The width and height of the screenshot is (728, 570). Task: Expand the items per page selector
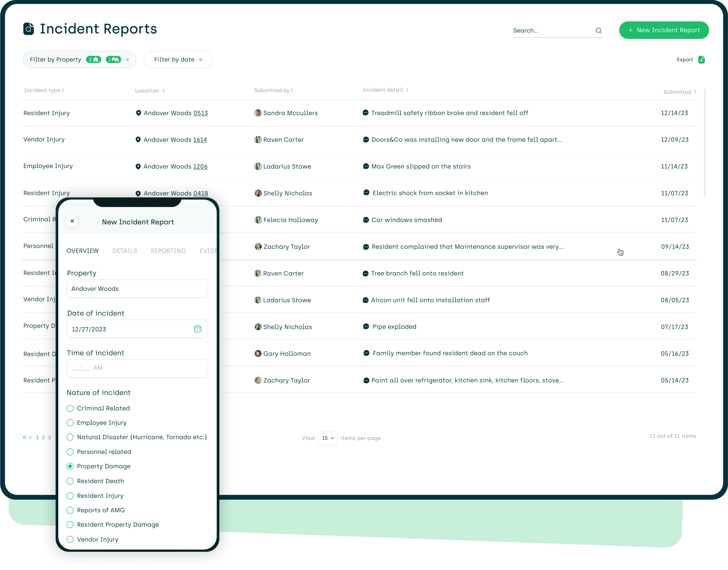(327, 438)
